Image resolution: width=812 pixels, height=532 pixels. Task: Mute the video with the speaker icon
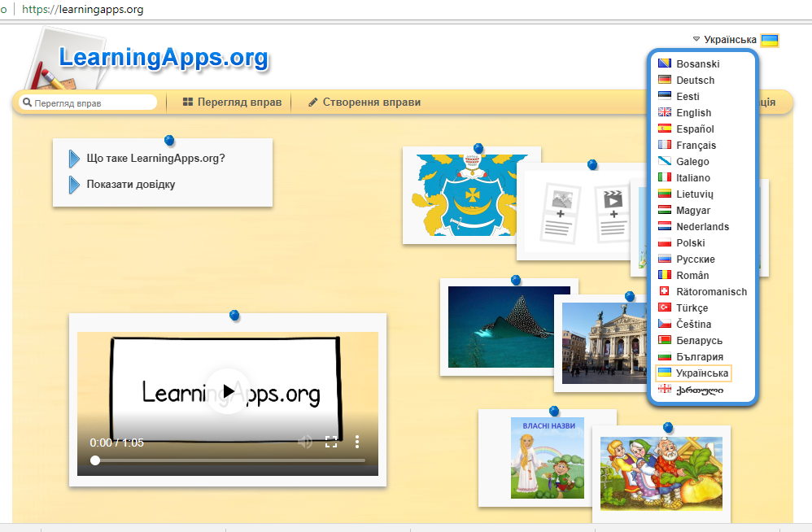[305, 442]
